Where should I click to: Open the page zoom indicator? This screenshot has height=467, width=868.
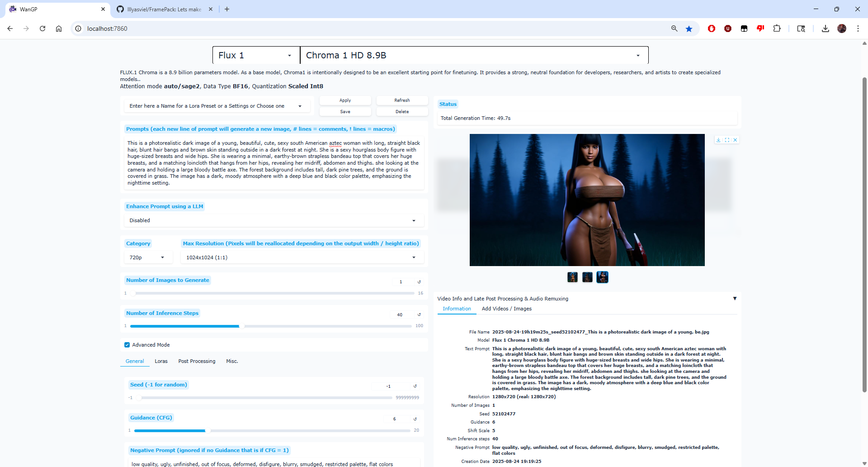click(x=674, y=29)
